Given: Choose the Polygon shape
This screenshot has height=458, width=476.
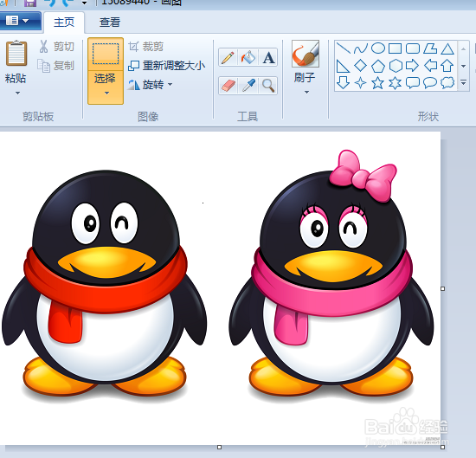Looking at the screenshot, I should (430, 48).
